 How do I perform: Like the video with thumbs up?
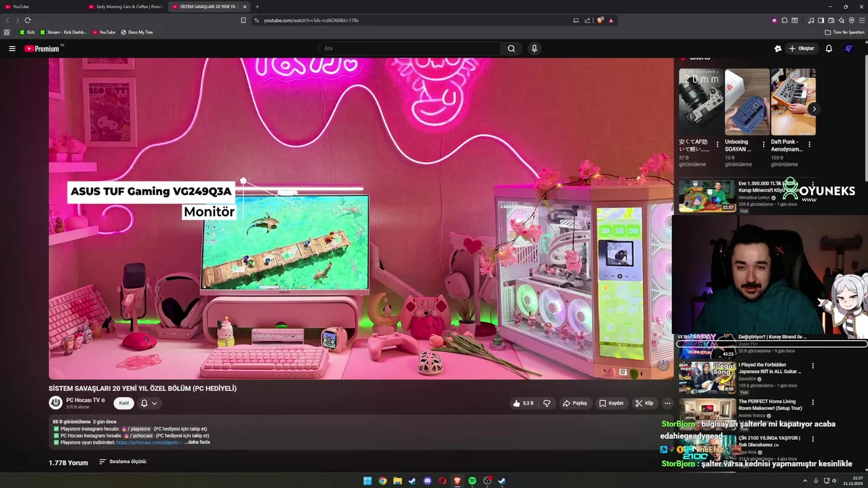523,403
